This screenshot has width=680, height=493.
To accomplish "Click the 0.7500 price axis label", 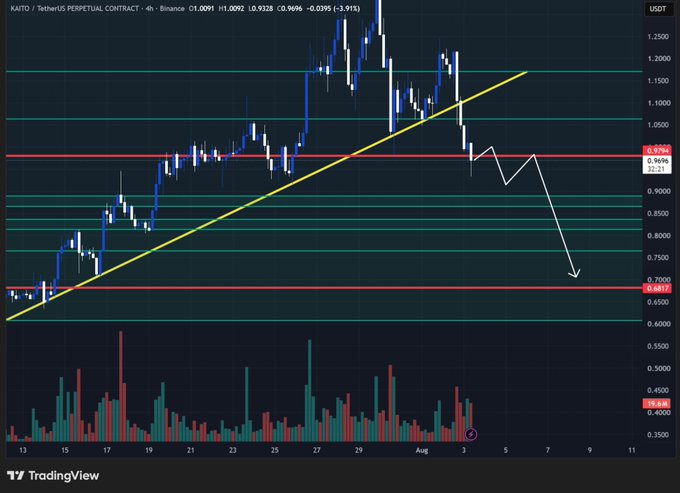I will pyautogui.click(x=658, y=258).
